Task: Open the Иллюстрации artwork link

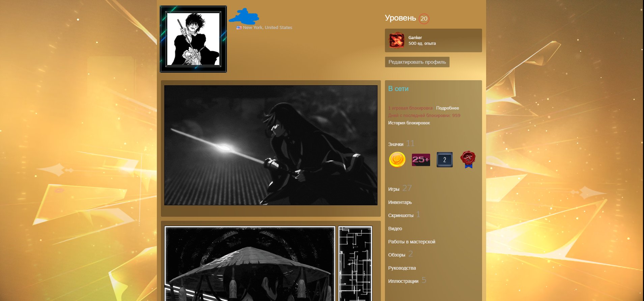Action: click(403, 281)
